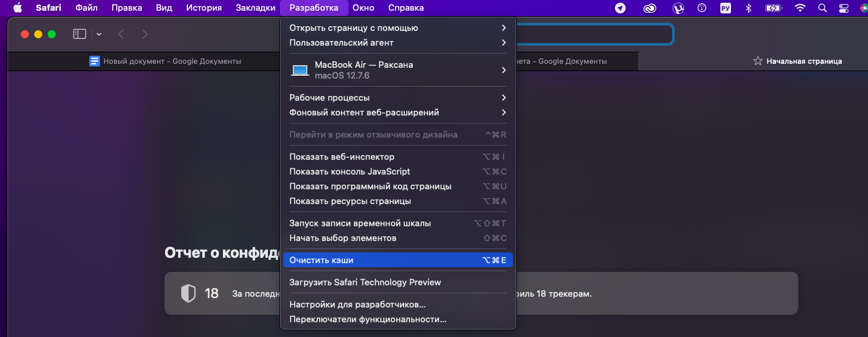
Task: Click the Safari address bar field
Action: point(595,34)
